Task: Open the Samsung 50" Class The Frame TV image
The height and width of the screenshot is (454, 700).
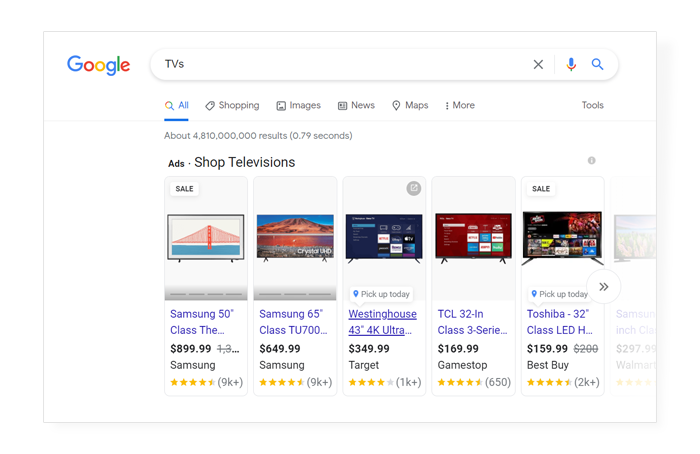Action: (x=206, y=237)
